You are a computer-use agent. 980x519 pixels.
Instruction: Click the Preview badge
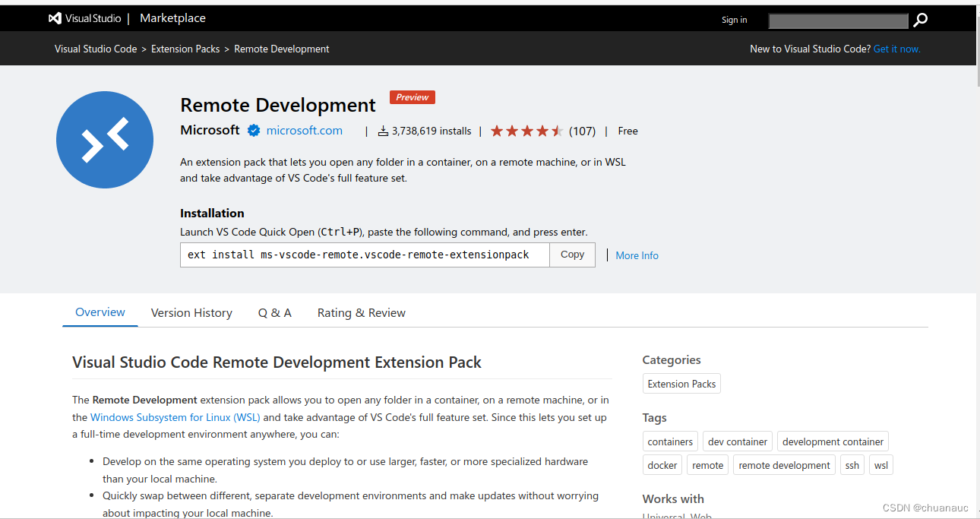(413, 97)
